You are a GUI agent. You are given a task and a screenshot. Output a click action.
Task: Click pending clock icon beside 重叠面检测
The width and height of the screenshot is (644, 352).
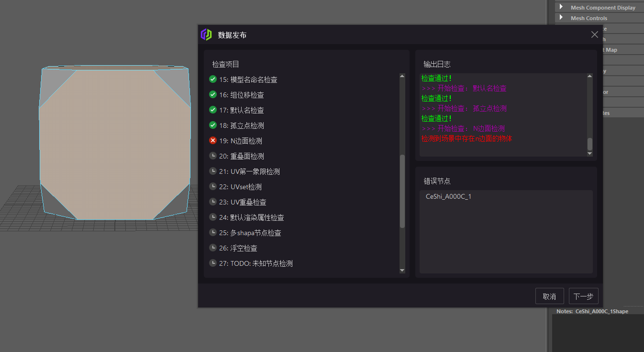(212, 156)
